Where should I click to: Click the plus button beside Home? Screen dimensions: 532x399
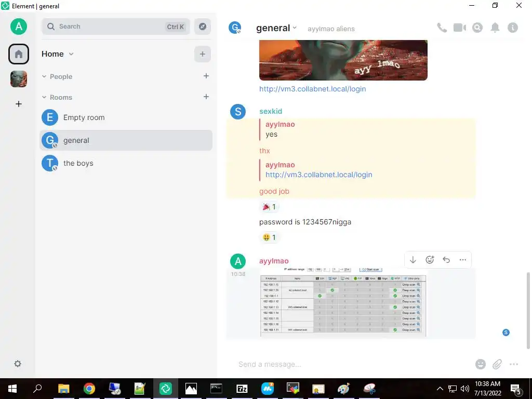(x=203, y=54)
